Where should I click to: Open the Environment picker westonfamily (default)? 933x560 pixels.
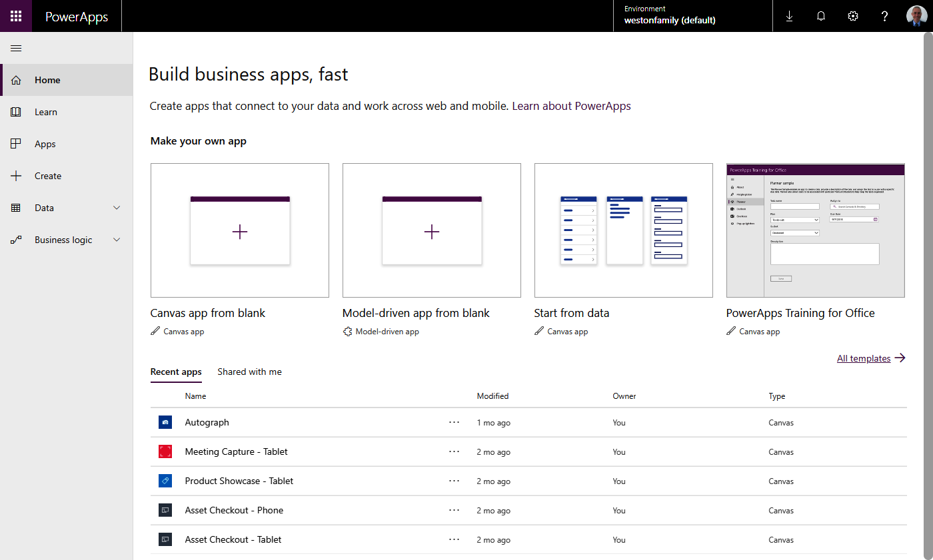coord(693,16)
